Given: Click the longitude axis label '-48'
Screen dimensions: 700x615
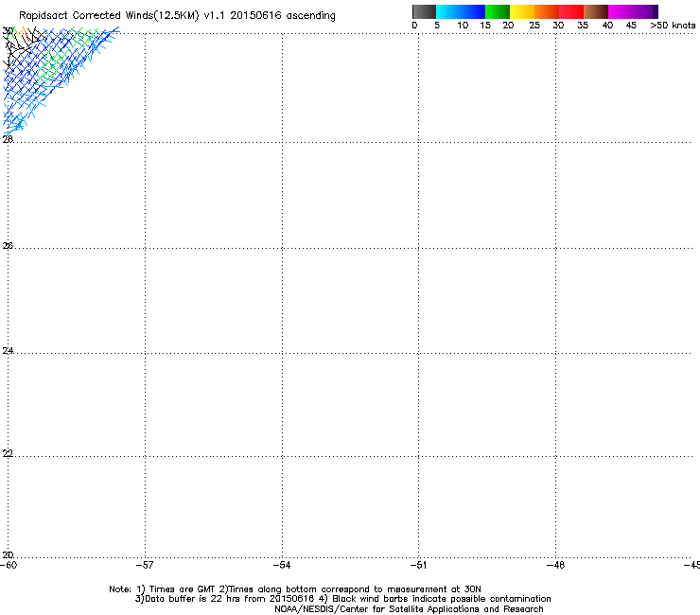Looking at the screenshot, I should (x=555, y=565).
